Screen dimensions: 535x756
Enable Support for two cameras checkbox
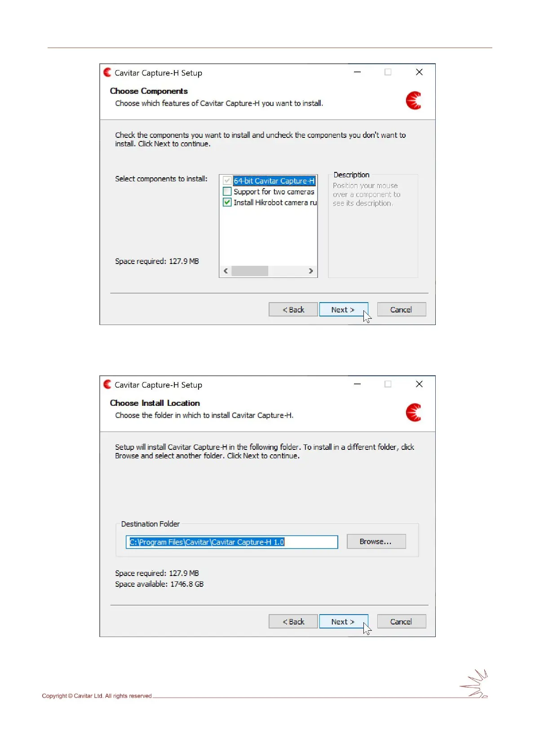point(227,191)
